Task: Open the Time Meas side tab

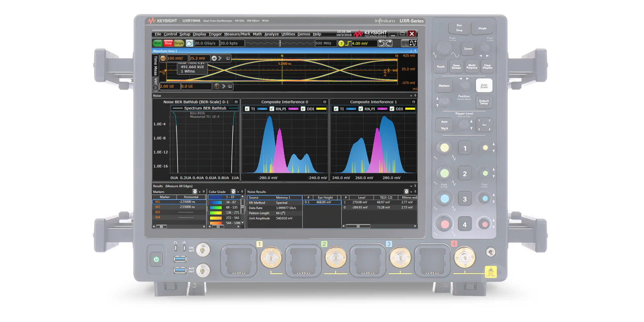Action: coord(155,66)
